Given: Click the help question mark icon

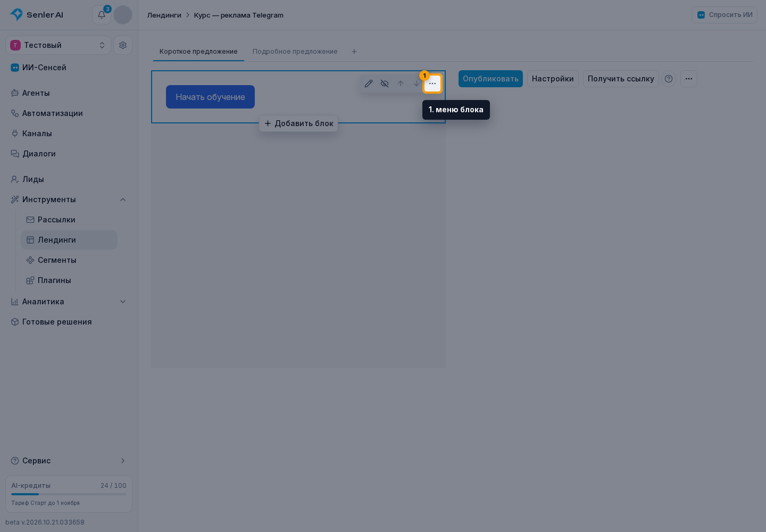Looking at the screenshot, I should click(669, 79).
